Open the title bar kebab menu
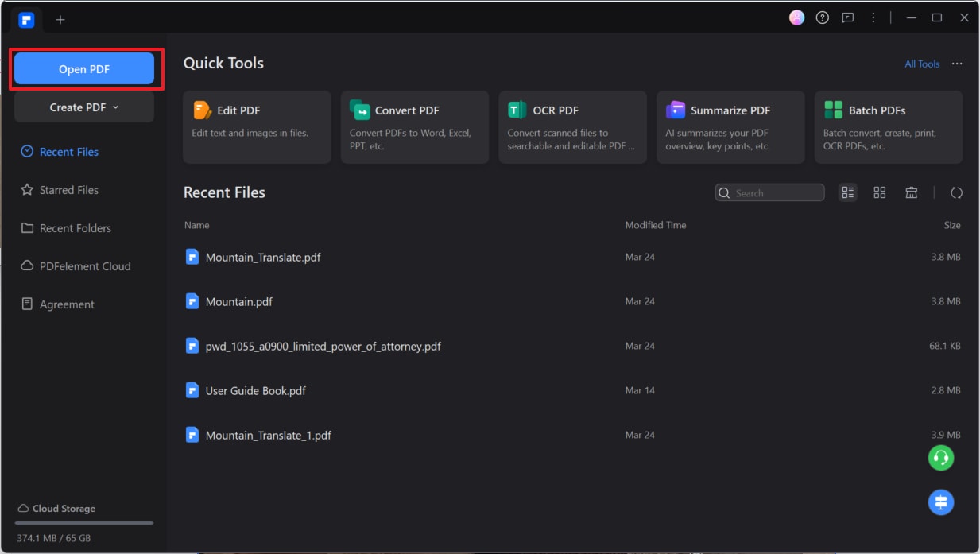 [x=873, y=17]
